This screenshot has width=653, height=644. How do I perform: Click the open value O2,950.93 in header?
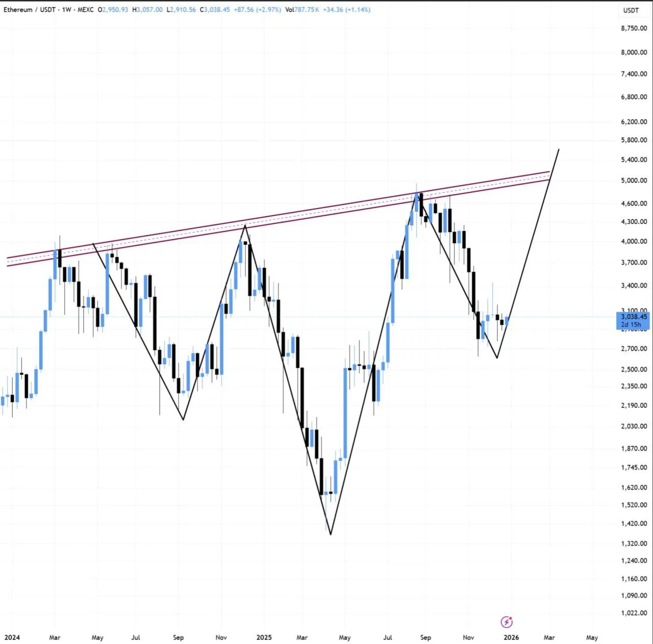pos(113,10)
